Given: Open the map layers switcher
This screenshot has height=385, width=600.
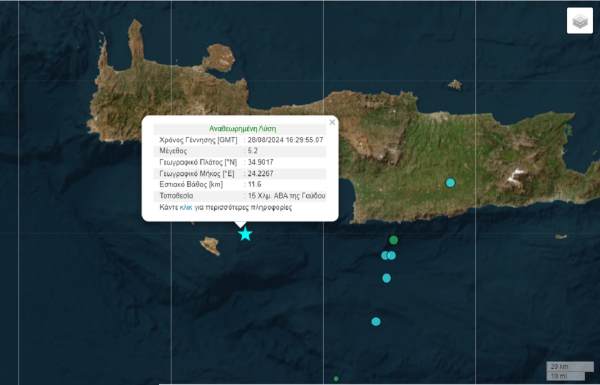Looking at the screenshot, I should pos(580,20).
